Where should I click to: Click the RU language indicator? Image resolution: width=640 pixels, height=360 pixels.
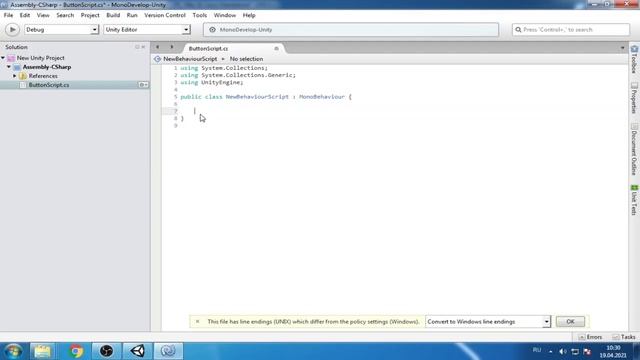point(537,350)
